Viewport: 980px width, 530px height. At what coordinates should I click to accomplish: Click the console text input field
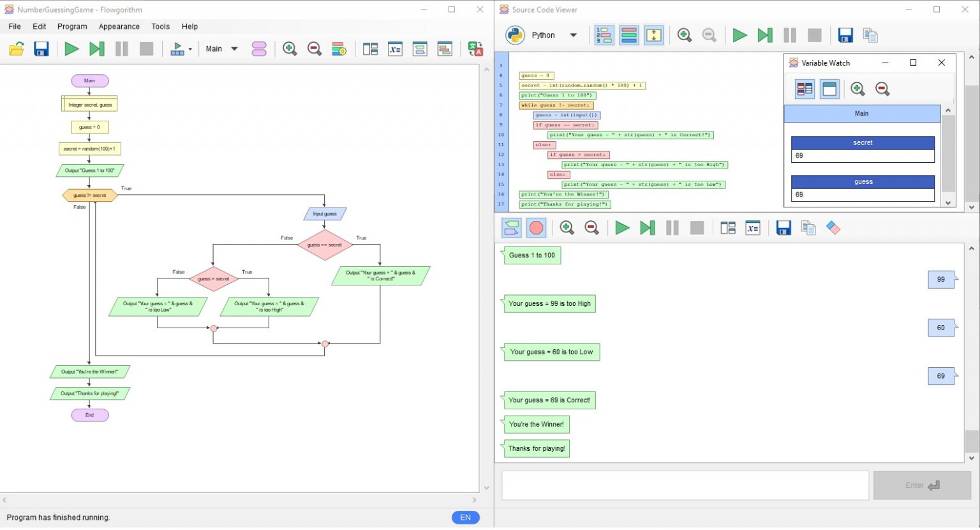tap(685, 485)
